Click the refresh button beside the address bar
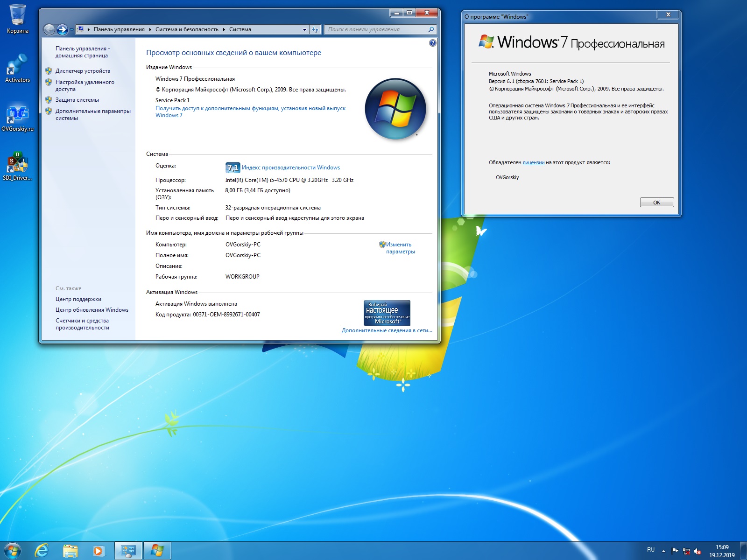This screenshot has width=747, height=560. click(x=315, y=29)
